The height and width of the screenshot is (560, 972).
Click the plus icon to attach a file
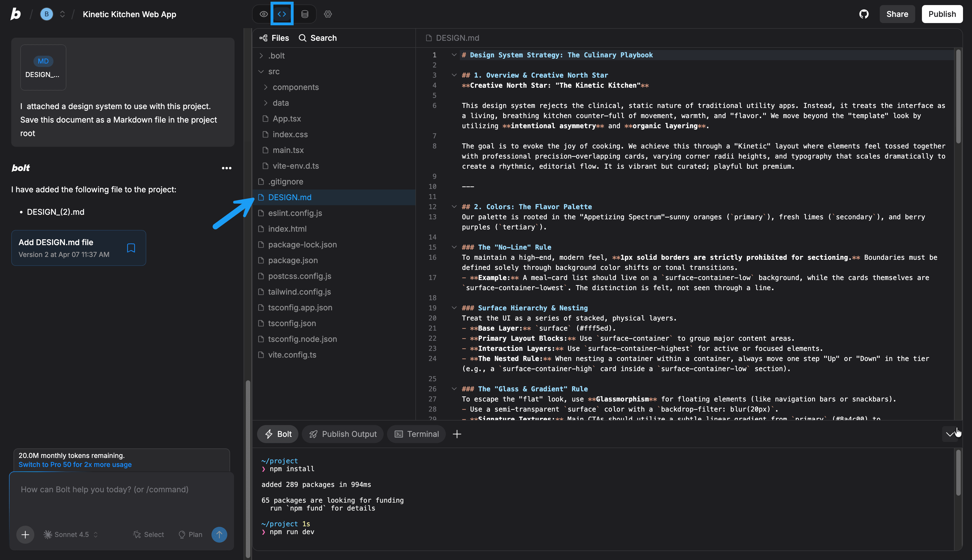pos(25,534)
